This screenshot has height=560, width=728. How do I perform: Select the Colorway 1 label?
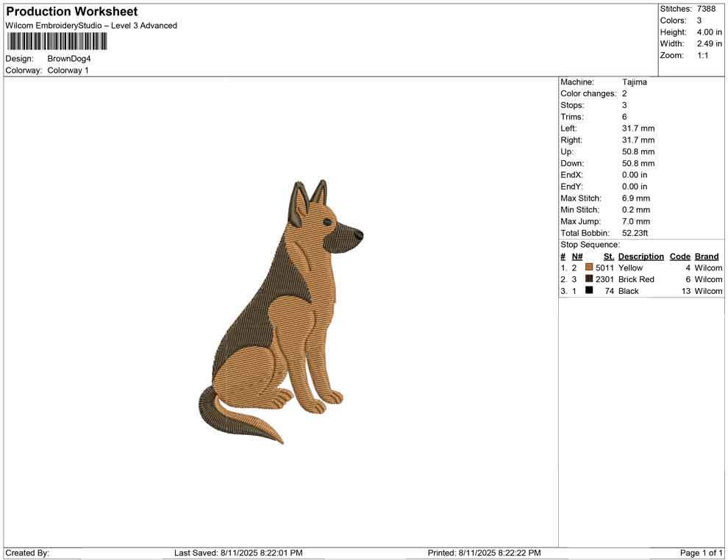coord(68,70)
